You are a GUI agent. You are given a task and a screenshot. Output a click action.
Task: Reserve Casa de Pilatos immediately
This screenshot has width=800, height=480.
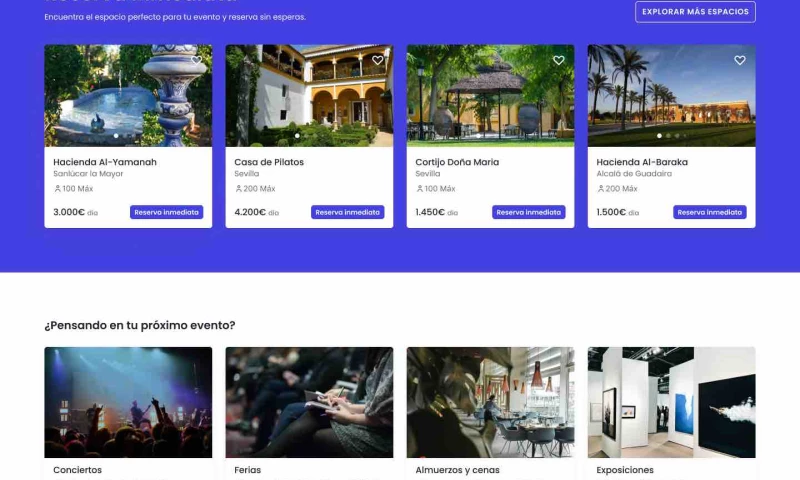click(347, 212)
